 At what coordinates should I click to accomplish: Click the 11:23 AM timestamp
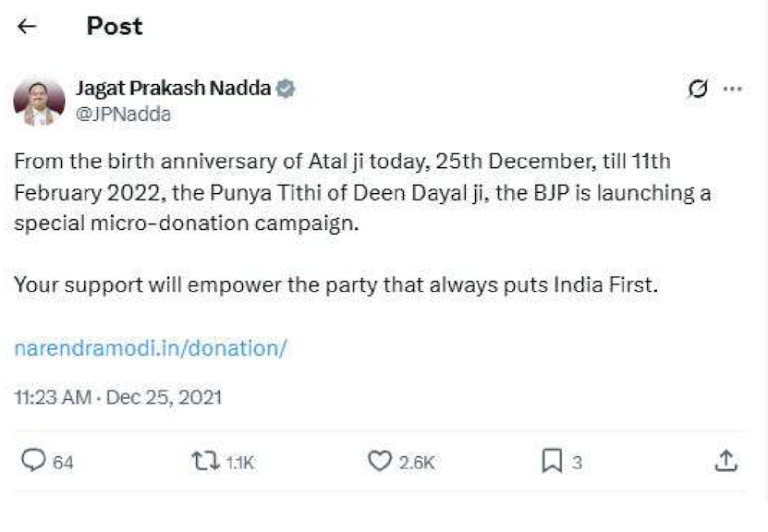pos(54,397)
